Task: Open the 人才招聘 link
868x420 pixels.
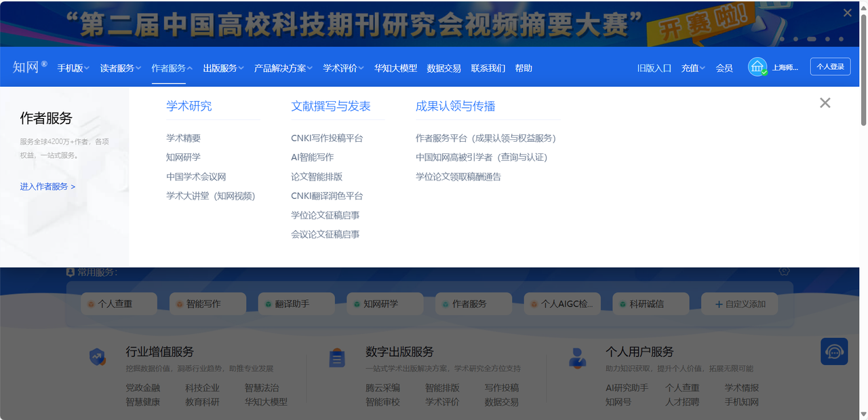Action: [x=682, y=402]
